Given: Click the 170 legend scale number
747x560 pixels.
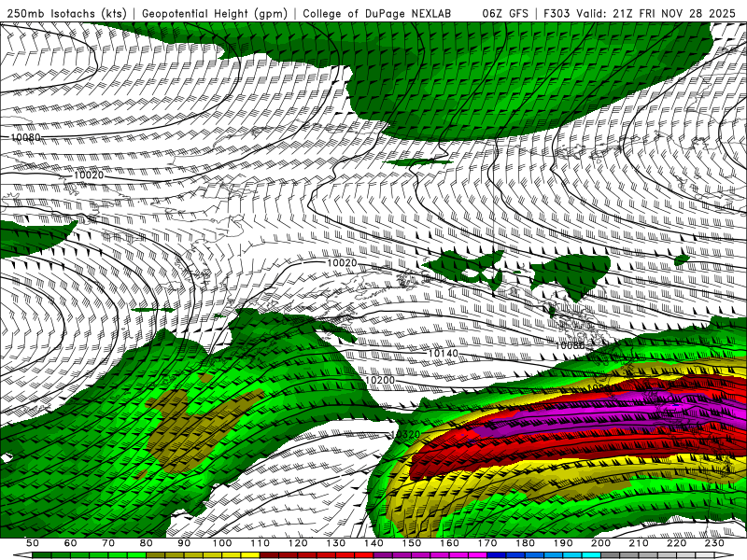Looking at the screenshot, I should [x=487, y=543].
